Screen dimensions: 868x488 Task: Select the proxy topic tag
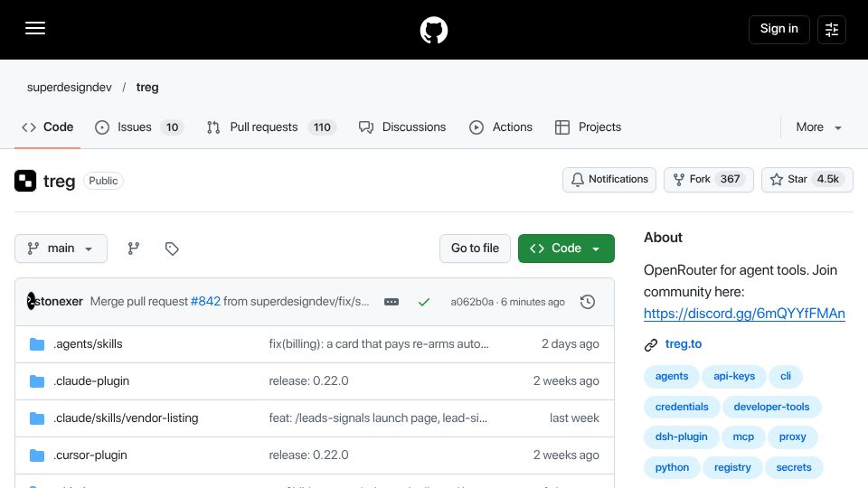793,436
